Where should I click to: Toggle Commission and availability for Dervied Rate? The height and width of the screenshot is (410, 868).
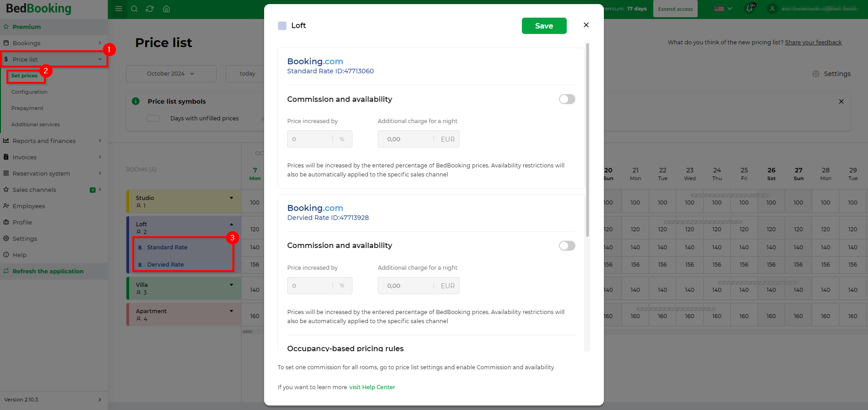click(567, 246)
